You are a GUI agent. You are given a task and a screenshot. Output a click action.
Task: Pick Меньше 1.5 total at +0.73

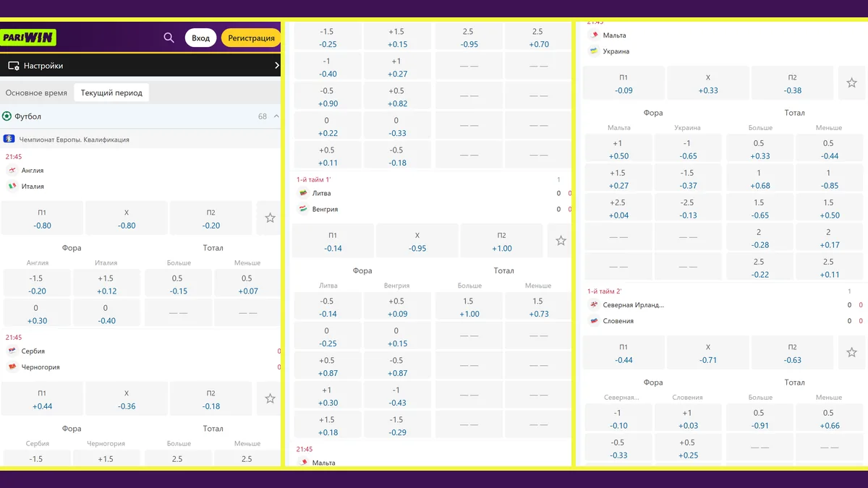pos(539,307)
